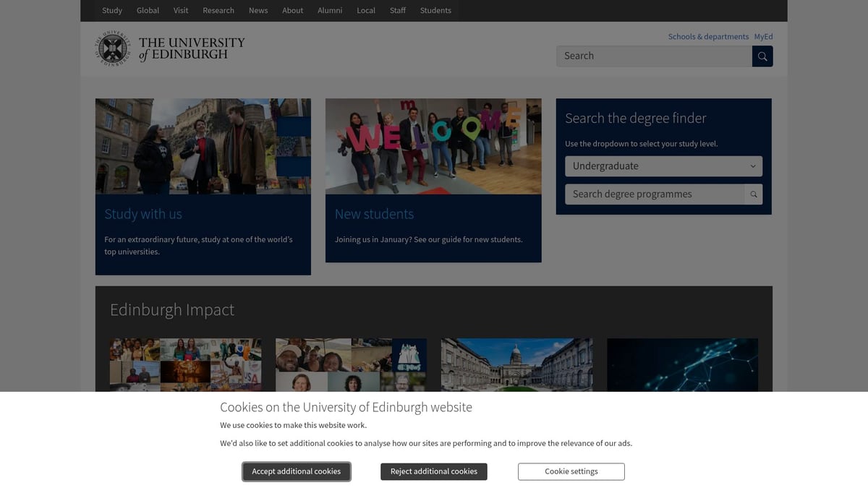This screenshot has height=488, width=868.
Task: Open the Study menu item
Action: [112, 10]
